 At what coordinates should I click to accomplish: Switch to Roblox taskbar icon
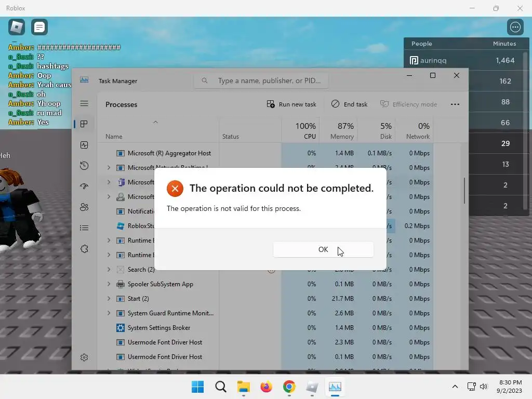point(312,387)
